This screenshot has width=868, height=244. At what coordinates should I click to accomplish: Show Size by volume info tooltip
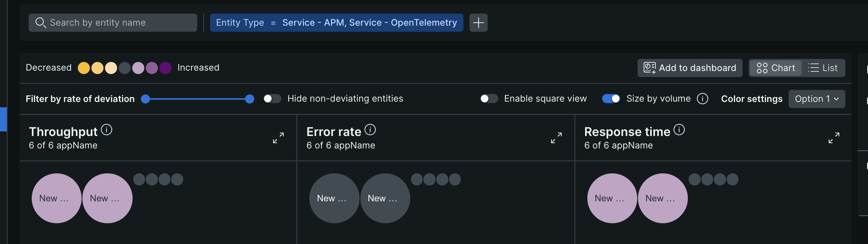[x=703, y=99]
